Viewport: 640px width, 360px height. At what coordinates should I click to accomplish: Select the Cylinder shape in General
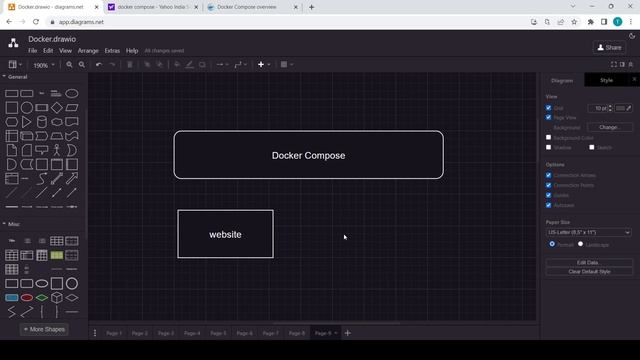click(42, 122)
